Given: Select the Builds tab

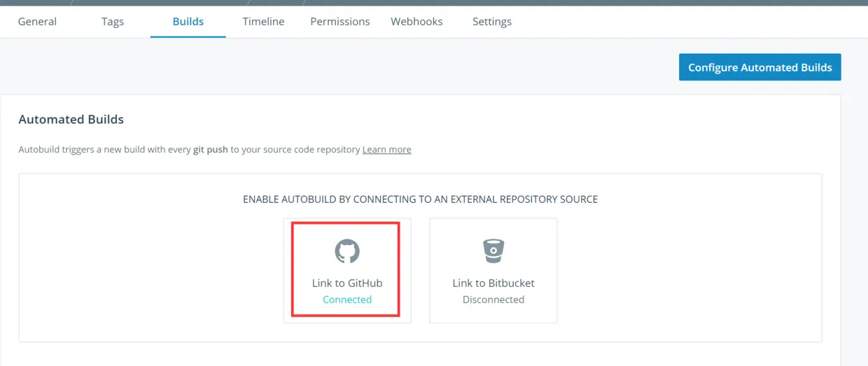Looking at the screenshot, I should point(188,22).
